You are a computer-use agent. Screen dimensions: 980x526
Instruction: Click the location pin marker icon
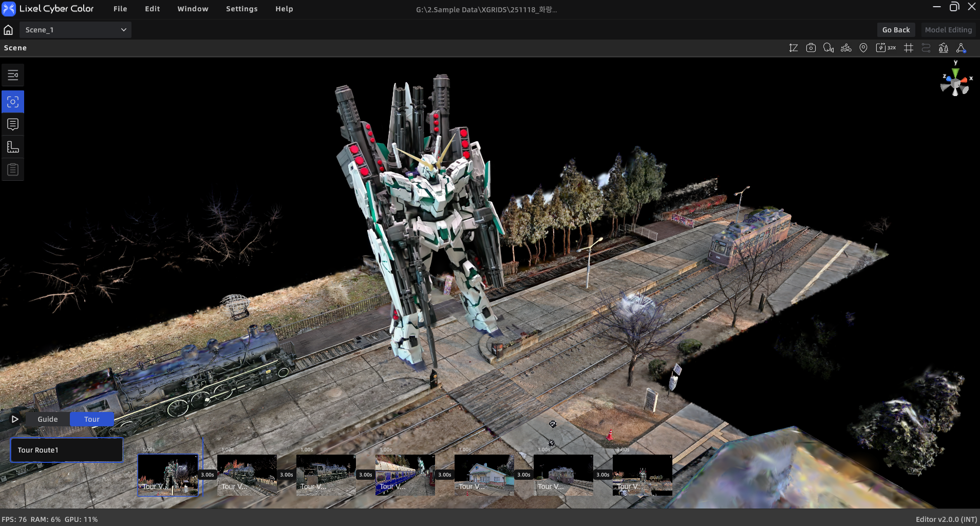pos(863,48)
